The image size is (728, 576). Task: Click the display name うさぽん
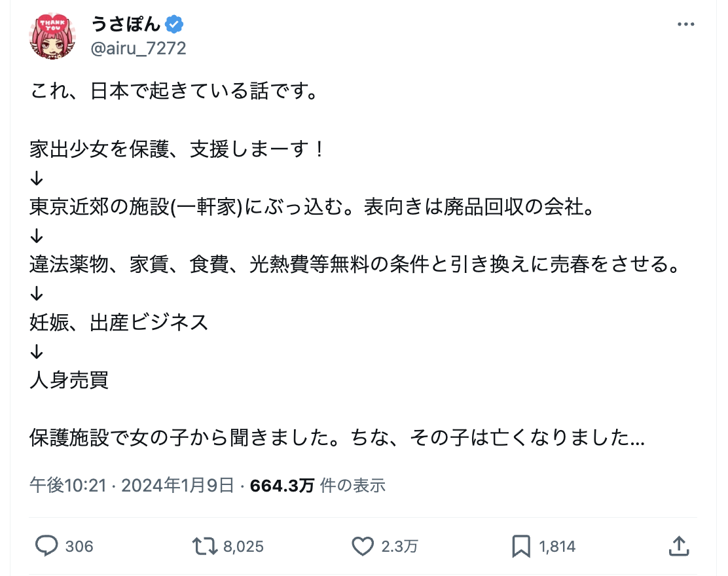tap(125, 25)
